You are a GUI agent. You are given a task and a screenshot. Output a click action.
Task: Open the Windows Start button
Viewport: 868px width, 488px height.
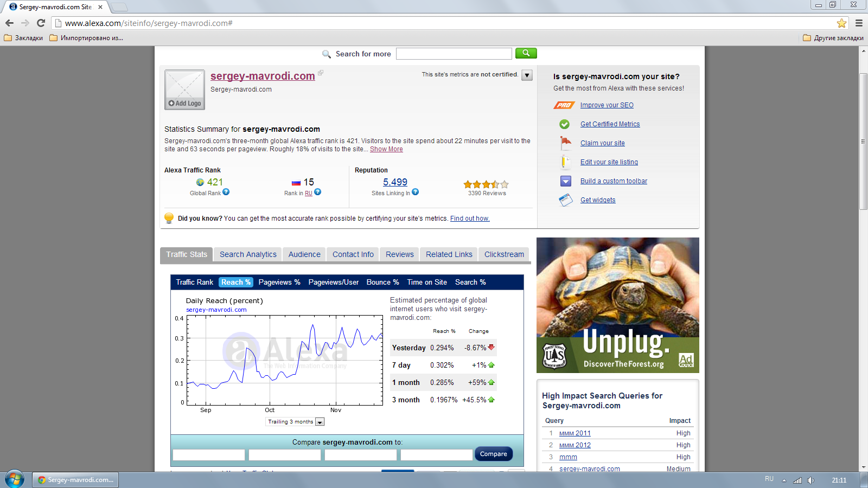15,479
